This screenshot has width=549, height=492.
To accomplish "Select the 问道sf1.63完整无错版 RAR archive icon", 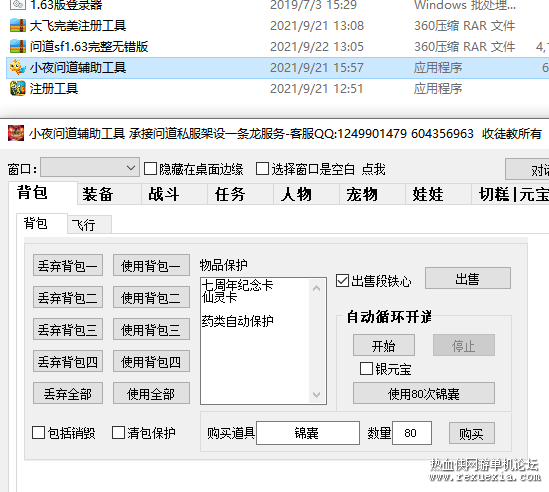I will point(18,47).
